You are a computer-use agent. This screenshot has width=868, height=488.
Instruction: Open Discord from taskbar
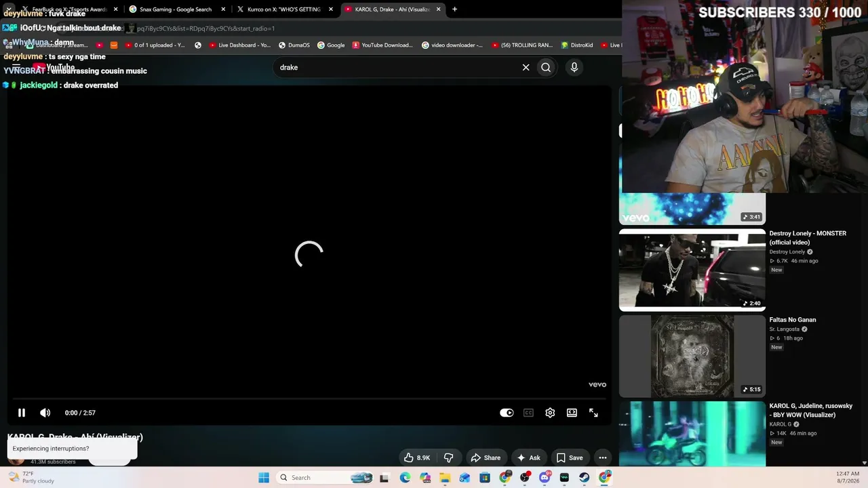point(545,478)
